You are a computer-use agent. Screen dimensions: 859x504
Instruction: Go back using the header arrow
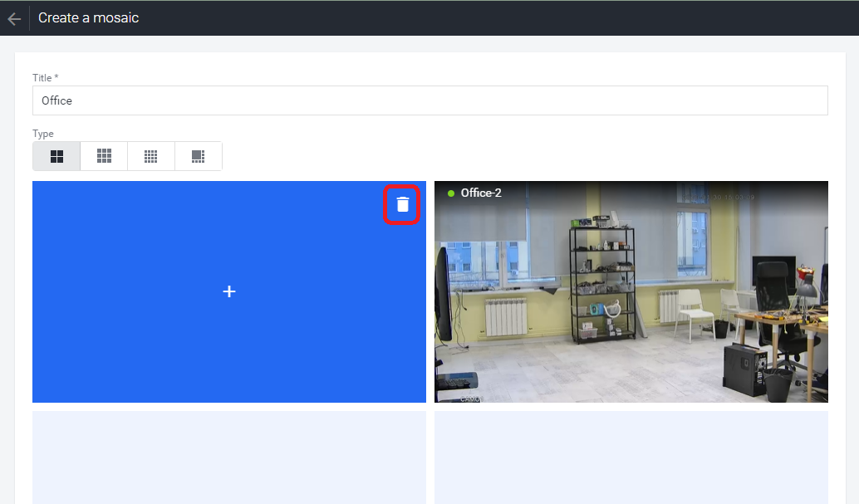pyautogui.click(x=14, y=18)
